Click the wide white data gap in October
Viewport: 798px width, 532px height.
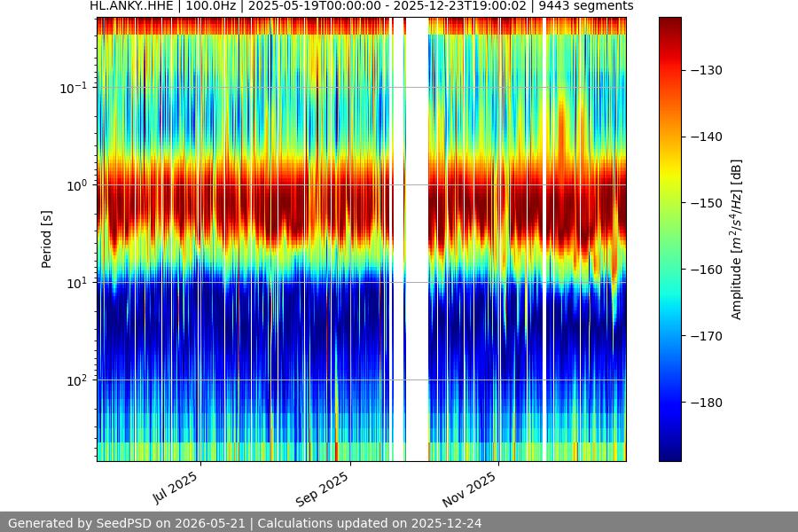click(x=417, y=239)
